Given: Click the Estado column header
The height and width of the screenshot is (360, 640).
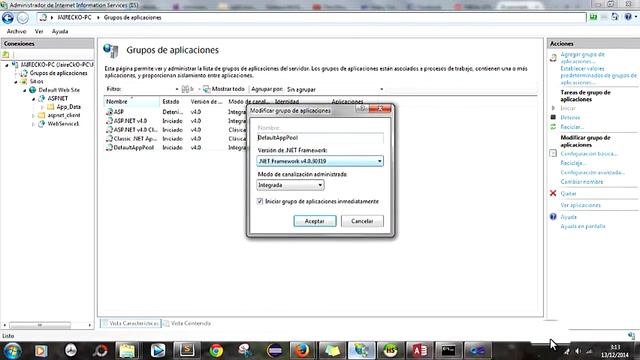Looking at the screenshot, I should [x=174, y=102].
